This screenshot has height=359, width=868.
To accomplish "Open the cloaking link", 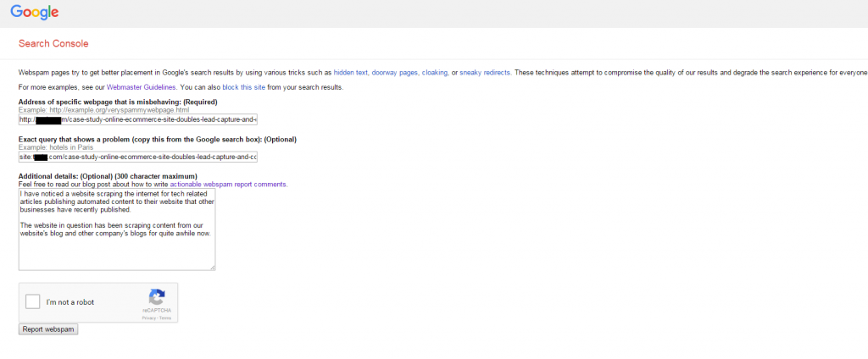I will tap(435, 73).
